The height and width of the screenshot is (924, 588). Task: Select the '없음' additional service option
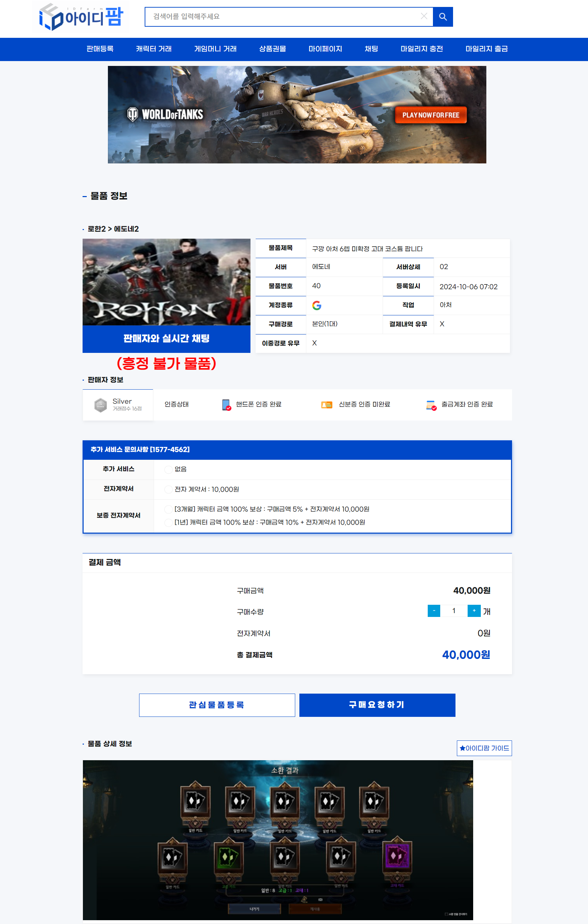click(168, 469)
